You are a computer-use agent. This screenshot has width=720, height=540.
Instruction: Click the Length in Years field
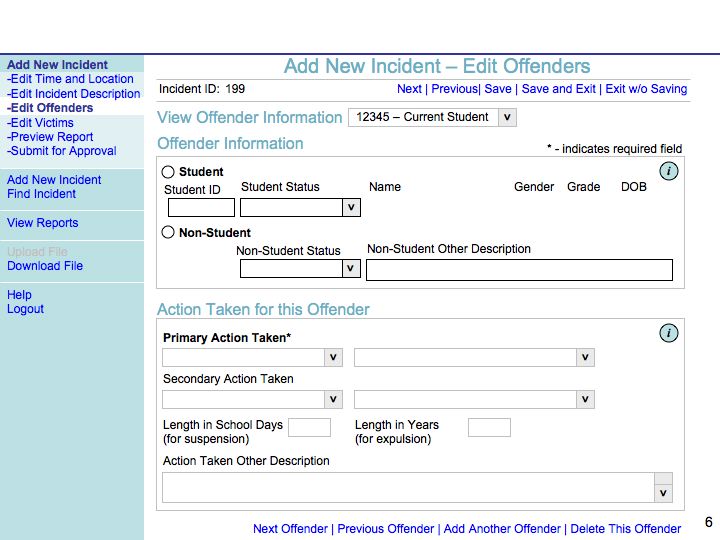pos(489,428)
